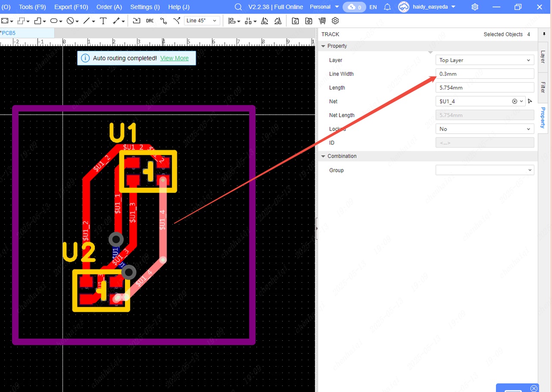Click the dimension measure tool

click(x=116, y=21)
